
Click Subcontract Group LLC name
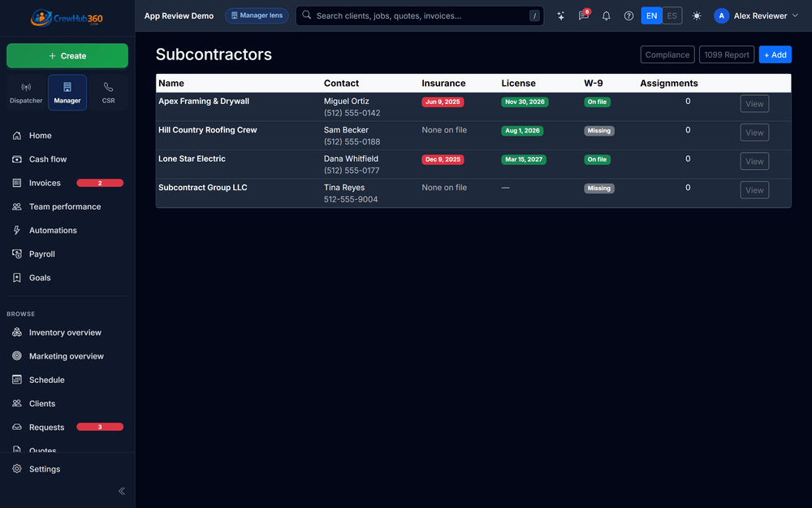pos(202,188)
